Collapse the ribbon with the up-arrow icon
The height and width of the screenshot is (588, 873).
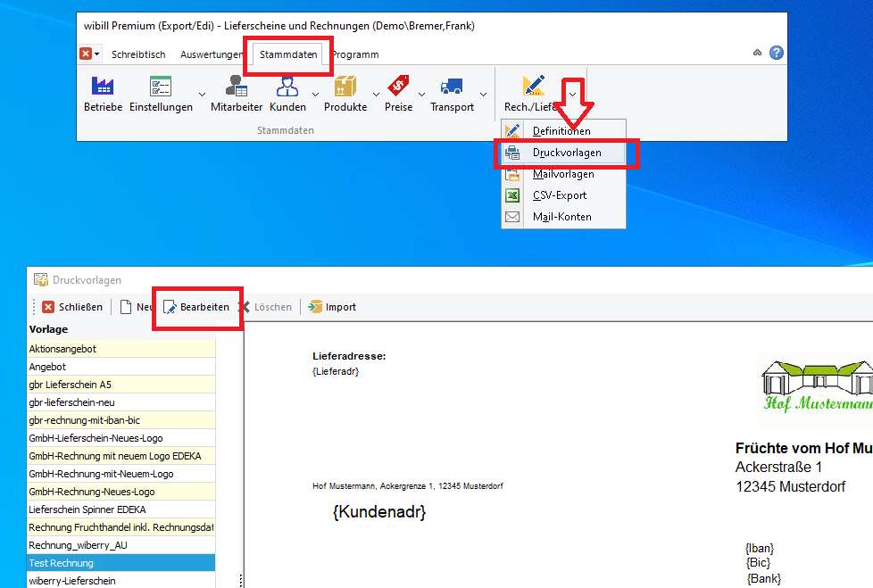(x=757, y=53)
